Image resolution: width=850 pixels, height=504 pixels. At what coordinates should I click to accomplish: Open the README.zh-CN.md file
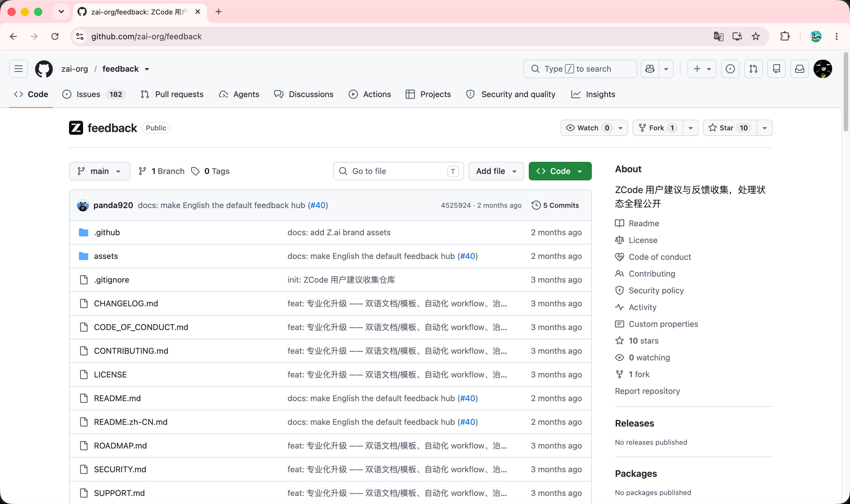click(131, 422)
